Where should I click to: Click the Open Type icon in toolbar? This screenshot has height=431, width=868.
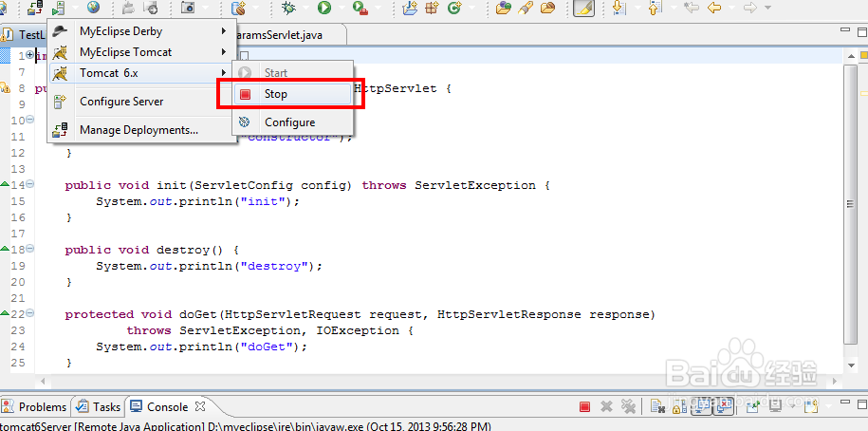click(504, 8)
